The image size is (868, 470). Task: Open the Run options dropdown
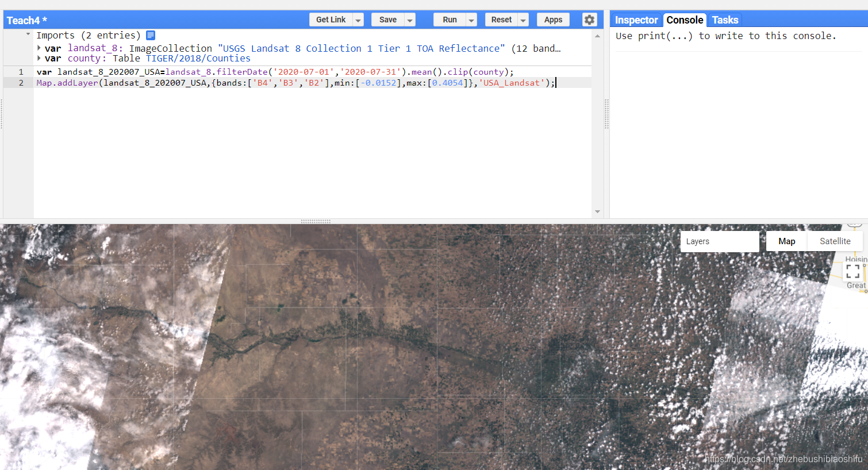click(x=471, y=19)
